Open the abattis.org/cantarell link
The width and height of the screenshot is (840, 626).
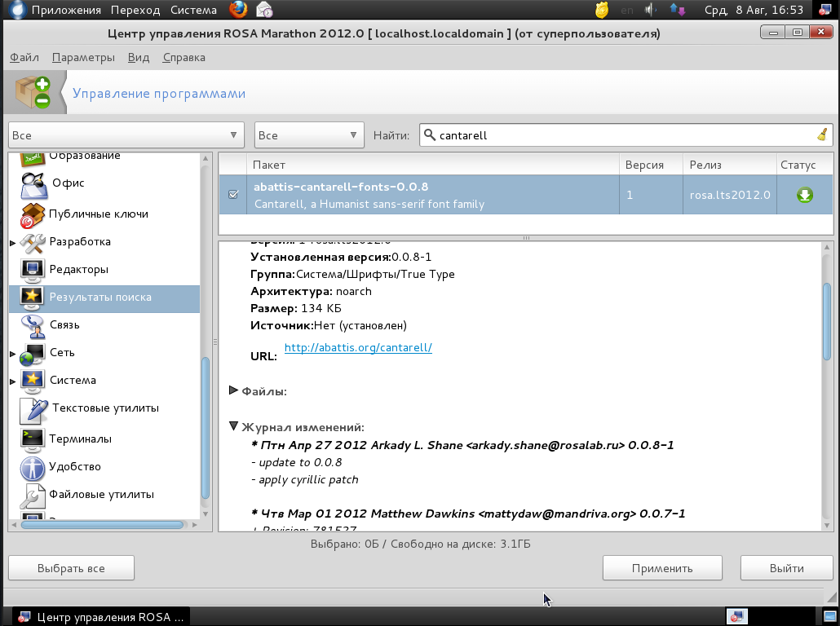click(358, 347)
